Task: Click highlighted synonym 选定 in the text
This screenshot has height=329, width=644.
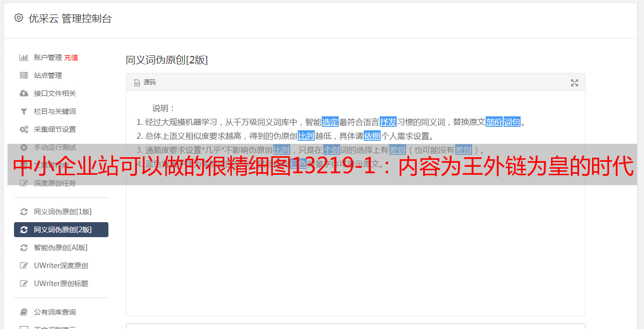Action: (330, 122)
